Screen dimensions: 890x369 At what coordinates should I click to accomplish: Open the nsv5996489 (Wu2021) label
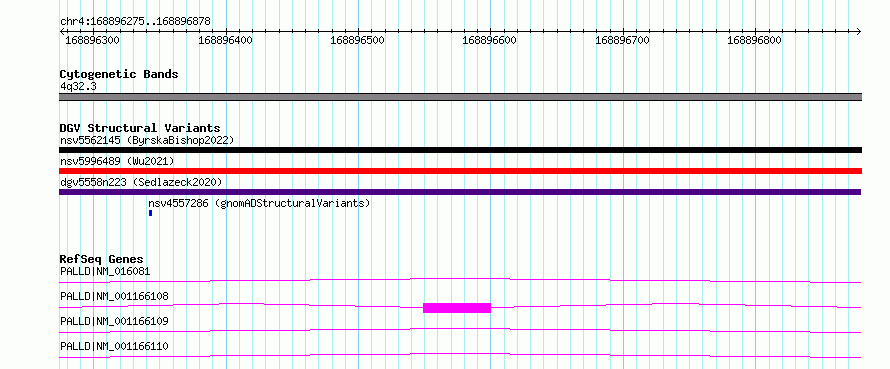coord(117,161)
